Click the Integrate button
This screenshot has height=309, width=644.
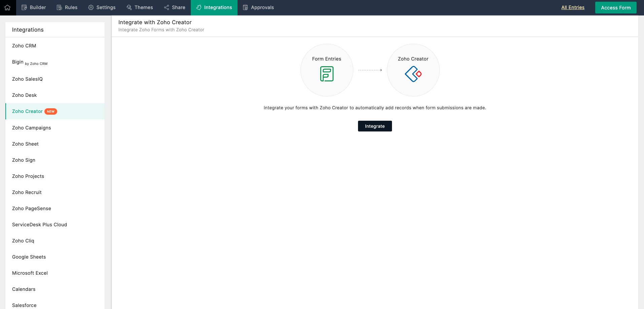point(375,126)
